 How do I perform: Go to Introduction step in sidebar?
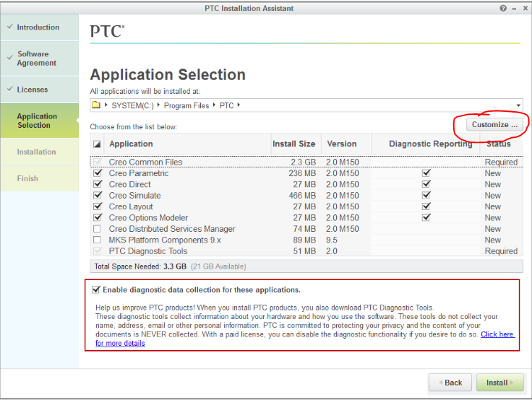click(40, 27)
